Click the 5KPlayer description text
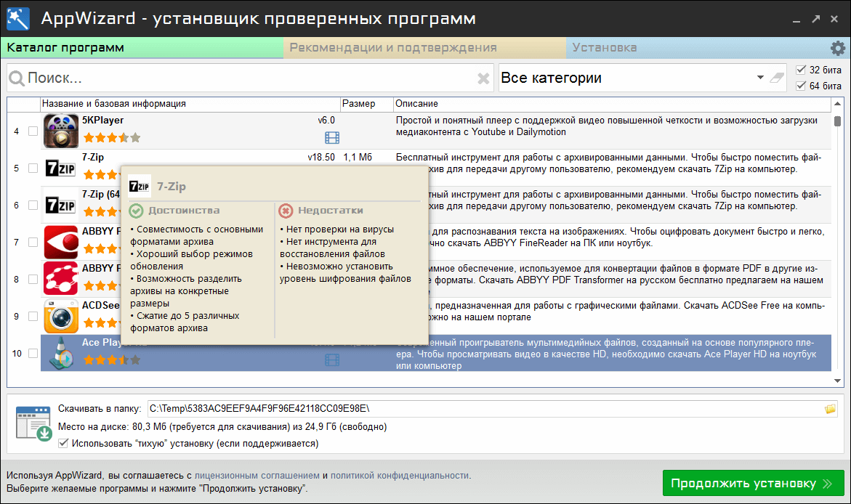Screen dimensions: 851x504 tap(606, 126)
